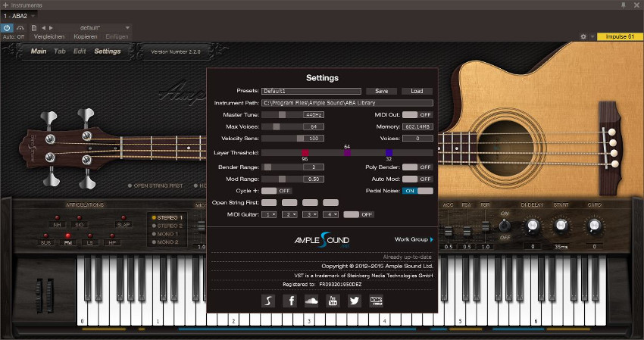Viewport: 644px width, 340px height.
Task: Click the SUS articulation LED
Action: 45,236
